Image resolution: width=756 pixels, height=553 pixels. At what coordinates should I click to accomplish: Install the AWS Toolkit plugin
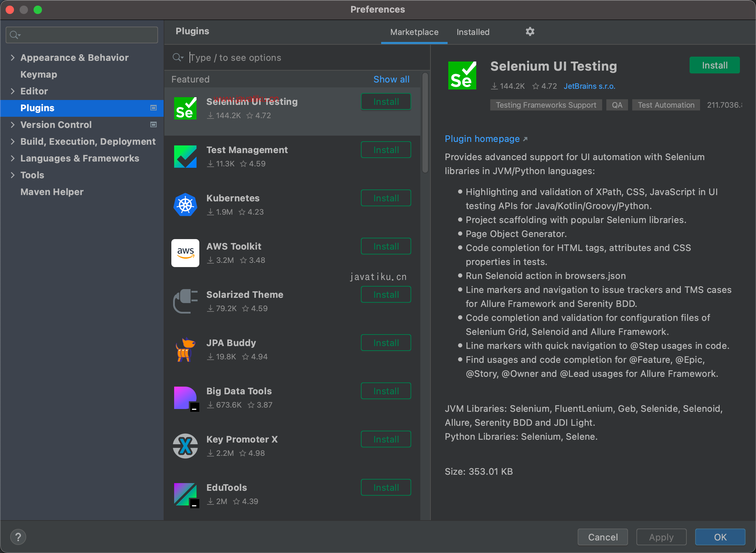point(386,246)
